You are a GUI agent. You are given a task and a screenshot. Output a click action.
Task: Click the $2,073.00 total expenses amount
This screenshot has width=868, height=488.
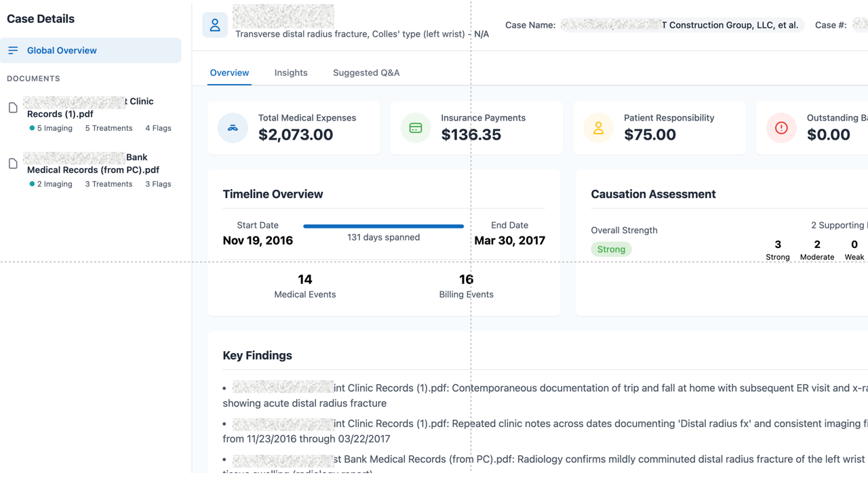296,135
